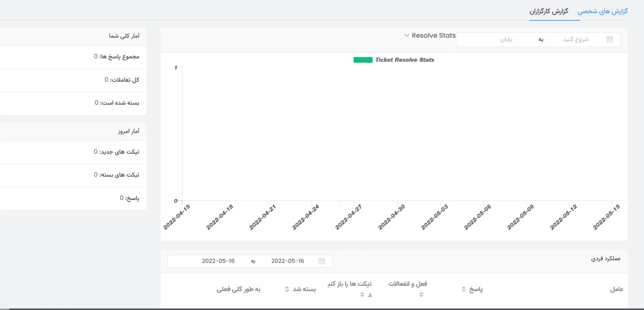The height and width of the screenshot is (310, 644).
Task: Sort by فعل و انفعالات column
Action: 421,295
